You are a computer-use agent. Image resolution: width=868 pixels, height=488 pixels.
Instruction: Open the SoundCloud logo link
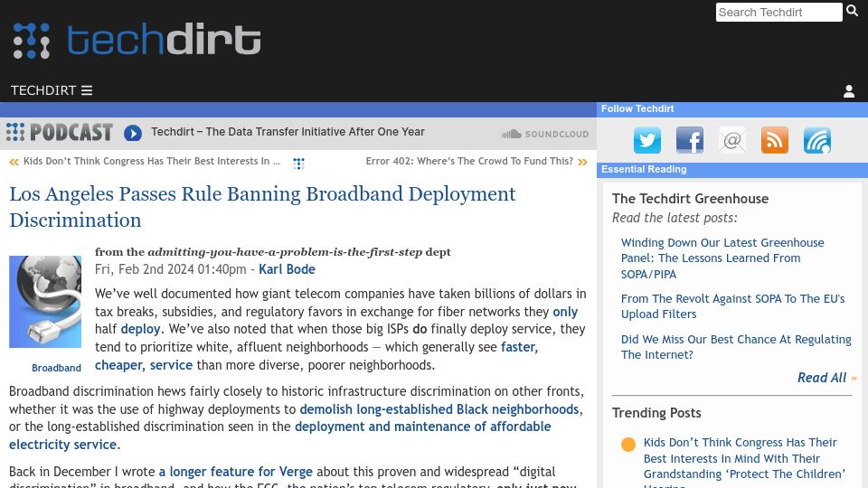coord(544,134)
